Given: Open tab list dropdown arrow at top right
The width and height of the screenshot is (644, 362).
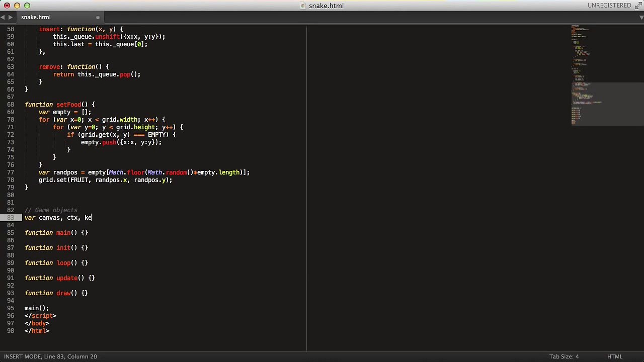Looking at the screenshot, I should pos(640,18).
